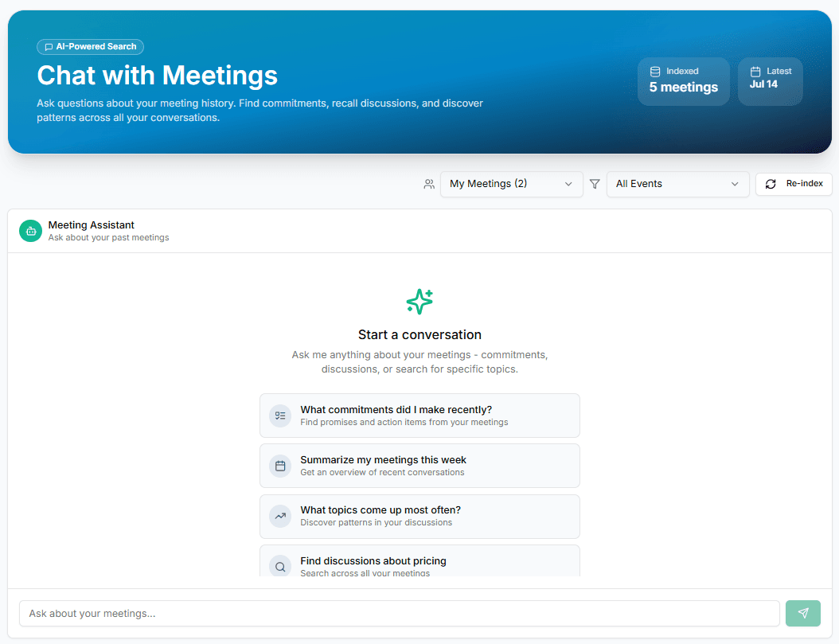Click the green sparkle icon above Start a conversation
The height and width of the screenshot is (644, 839).
[x=419, y=302]
